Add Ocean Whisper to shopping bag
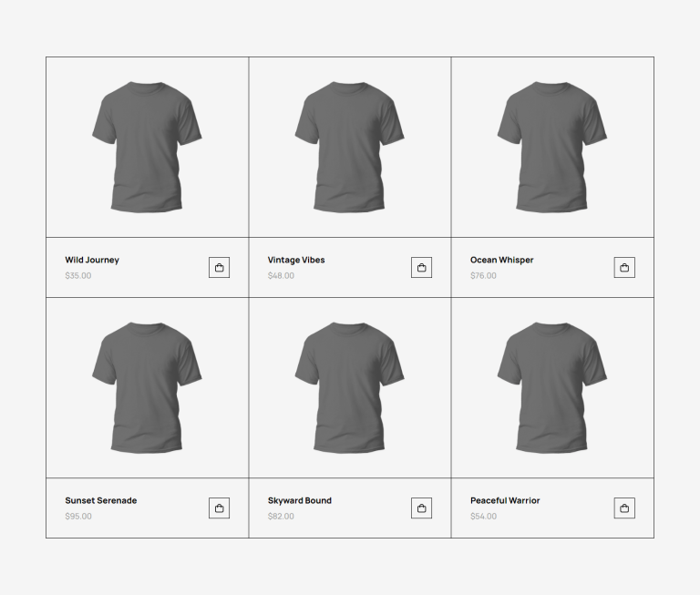Image resolution: width=700 pixels, height=595 pixels. coord(624,267)
